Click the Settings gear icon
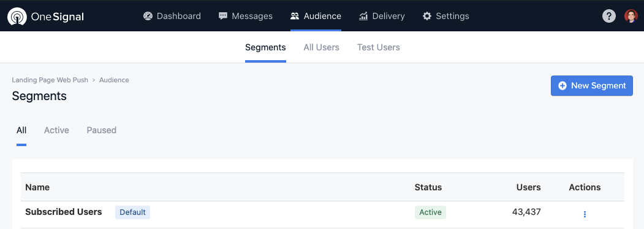 click(x=427, y=16)
